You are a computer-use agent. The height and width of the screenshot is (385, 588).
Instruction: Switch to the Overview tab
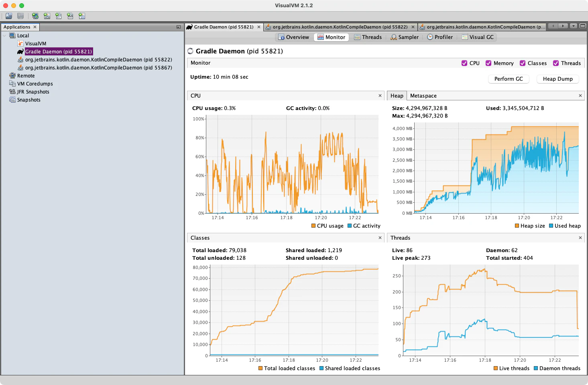[294, 37]
